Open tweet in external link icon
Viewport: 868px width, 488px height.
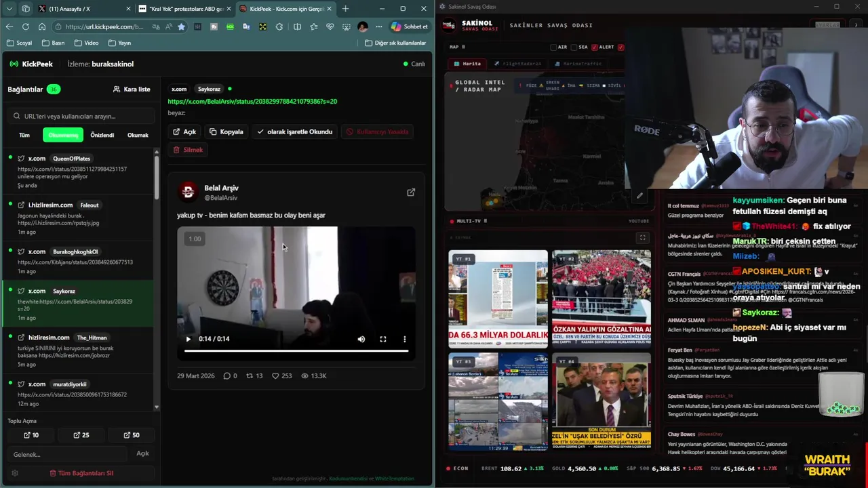click(411, 192)
